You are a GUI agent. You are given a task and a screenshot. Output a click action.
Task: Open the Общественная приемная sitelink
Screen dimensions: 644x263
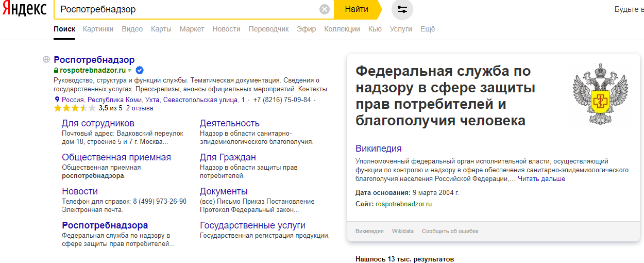click(116, 157)
